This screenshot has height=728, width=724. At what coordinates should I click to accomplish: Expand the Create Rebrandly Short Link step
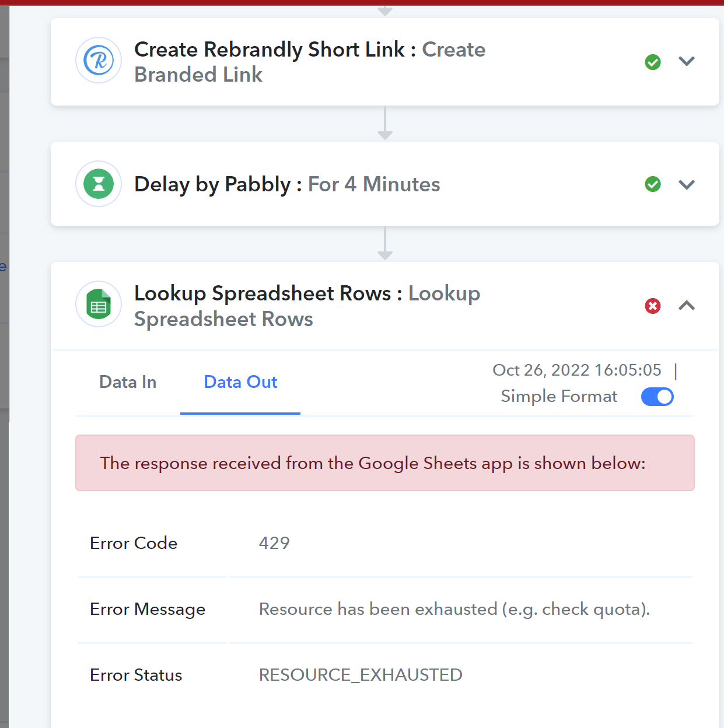(x=687, y=61)
